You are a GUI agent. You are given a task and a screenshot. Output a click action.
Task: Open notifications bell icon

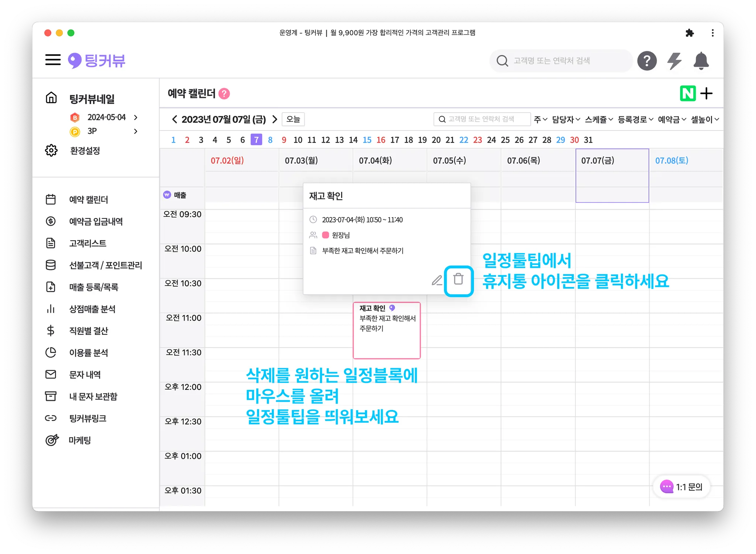point(701,61)
